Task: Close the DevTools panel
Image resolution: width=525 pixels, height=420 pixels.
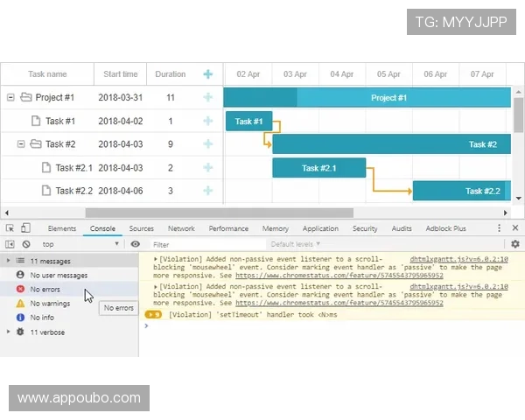Action: [515, 228]
